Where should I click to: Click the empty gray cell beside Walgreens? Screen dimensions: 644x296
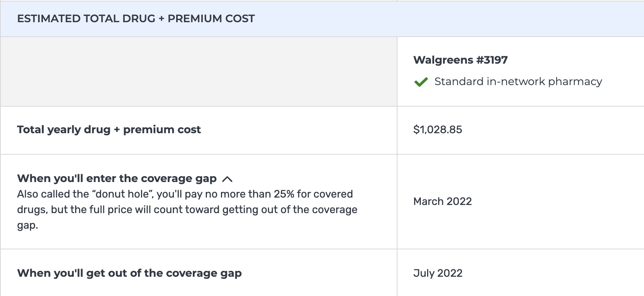199,71
